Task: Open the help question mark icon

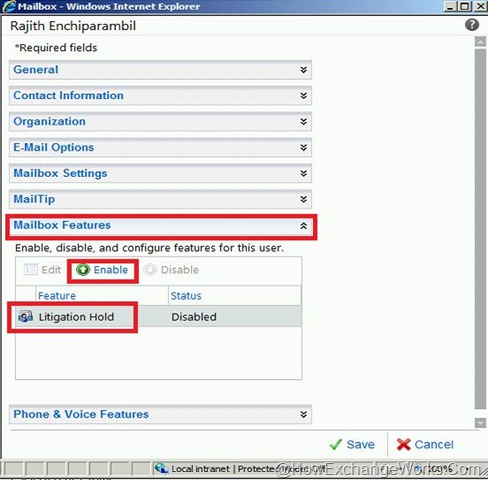Action: 472,25
